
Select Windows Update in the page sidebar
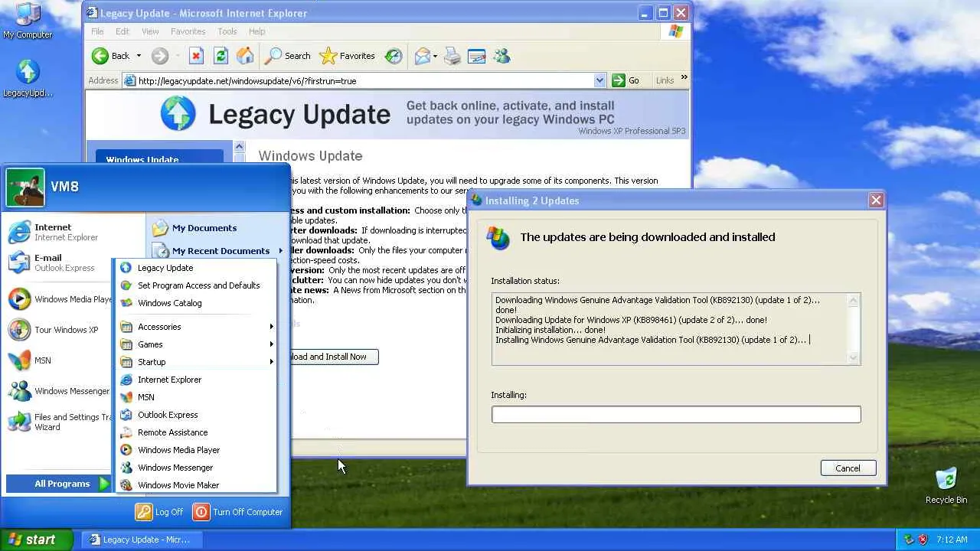click(x=142, y=159)
